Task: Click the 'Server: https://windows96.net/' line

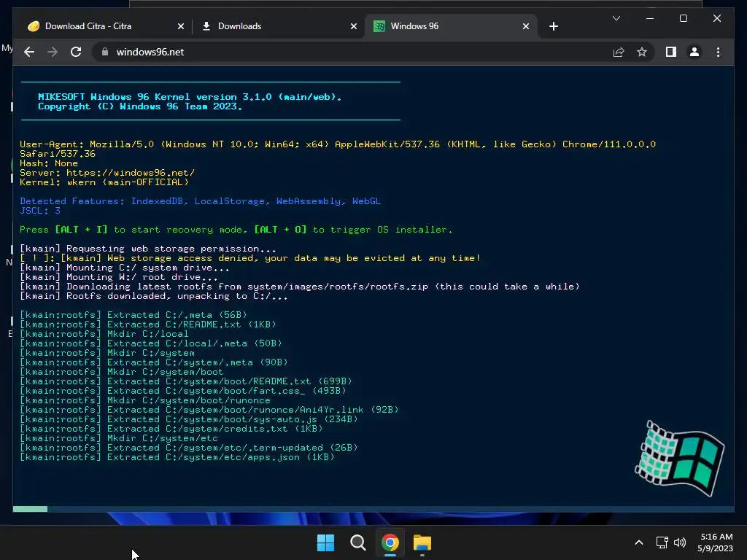Action: (107, 172)
